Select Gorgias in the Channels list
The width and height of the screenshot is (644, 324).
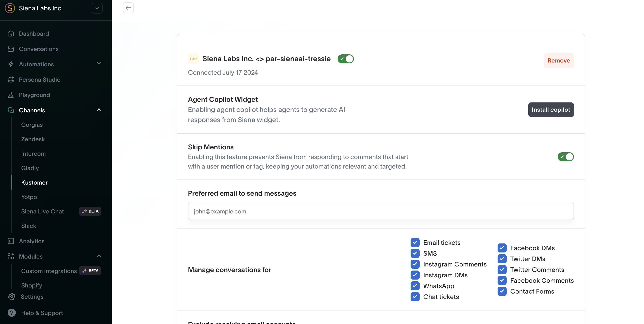coord(32,125)
